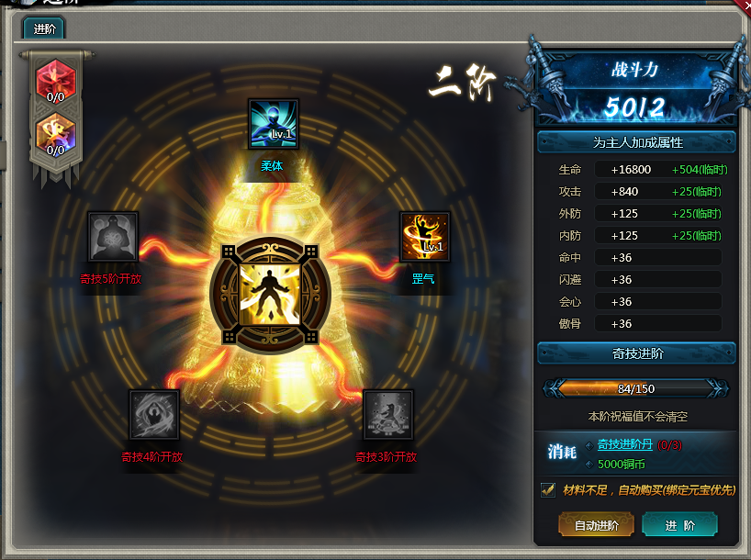Image resolution: width=751 pixels, height=560 pixels.
Task: Select the 罡气 flame skill icon
Action: pyautogui.click(x=425, y=237)
